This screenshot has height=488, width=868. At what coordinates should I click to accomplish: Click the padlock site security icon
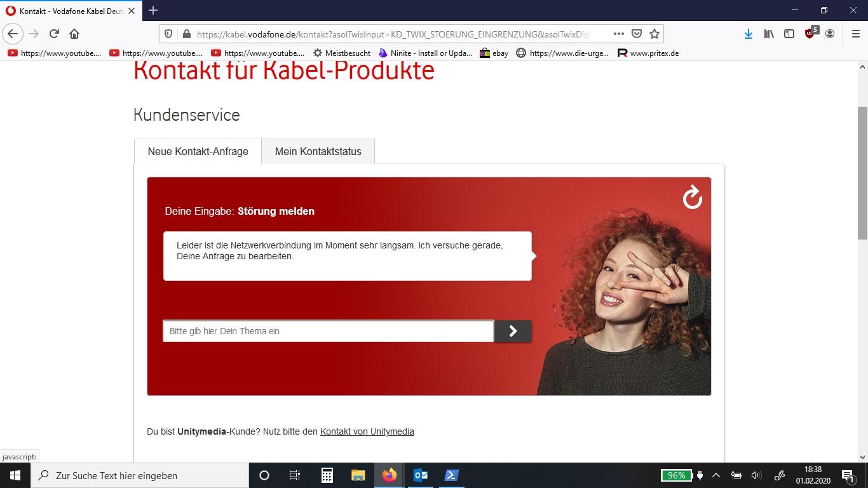[x=186, y=34]
